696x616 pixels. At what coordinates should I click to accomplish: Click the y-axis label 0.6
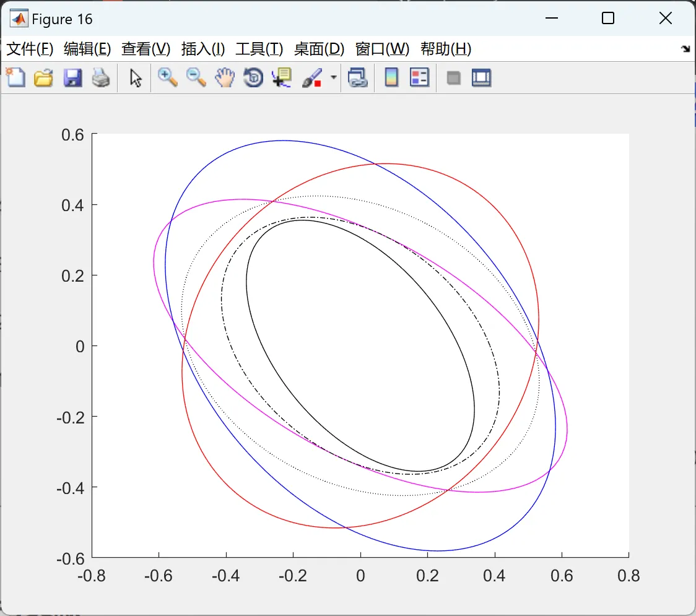click(72, 135)
